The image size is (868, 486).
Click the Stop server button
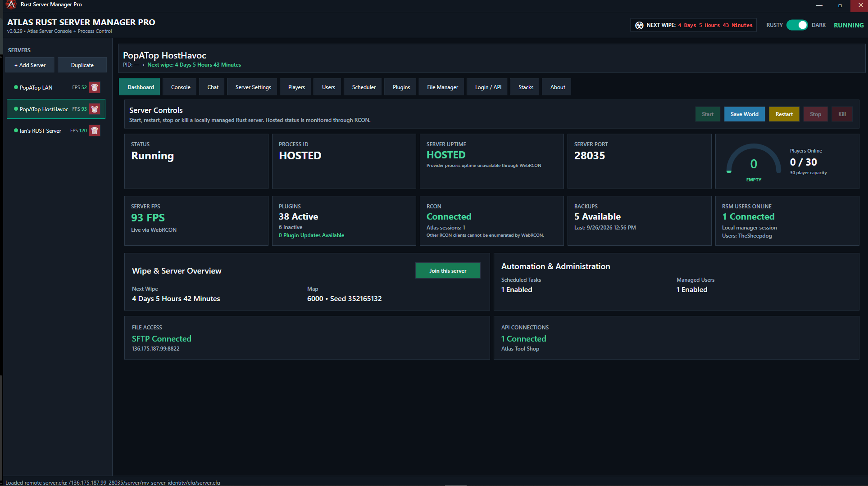point(815,114)
